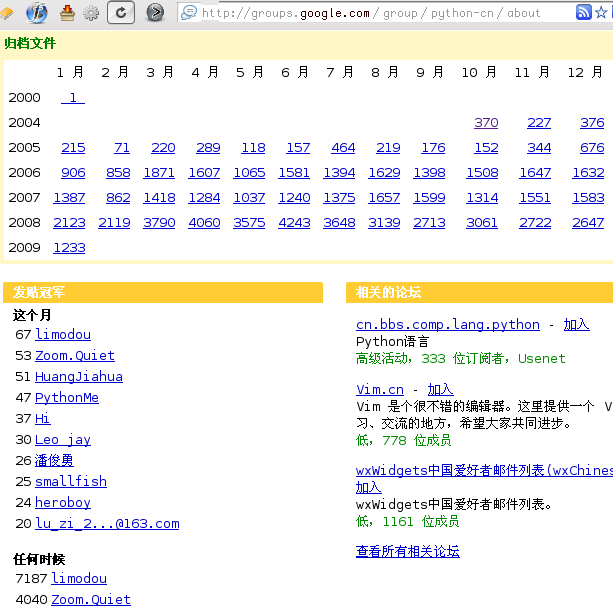Open the October 2004 archive link 370
This screenshot has width=613, height=609.
pyautogui.click(x=486, y=123)
